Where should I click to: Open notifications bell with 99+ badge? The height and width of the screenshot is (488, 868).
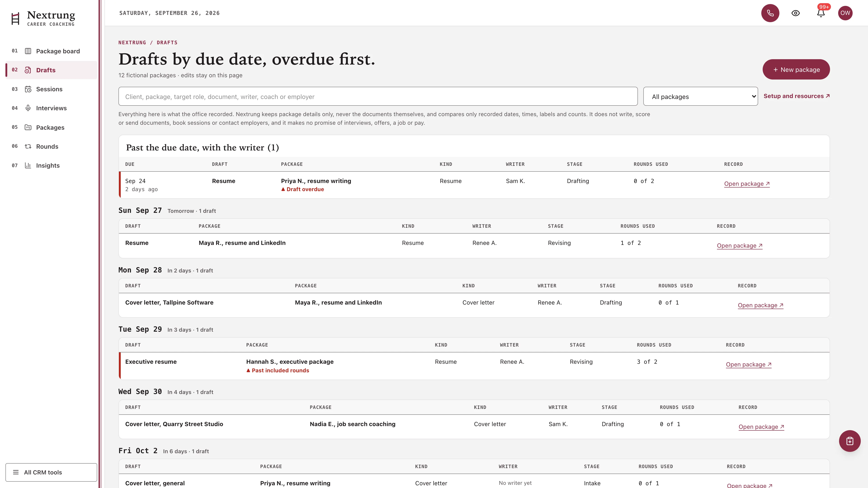coord(821,13)
